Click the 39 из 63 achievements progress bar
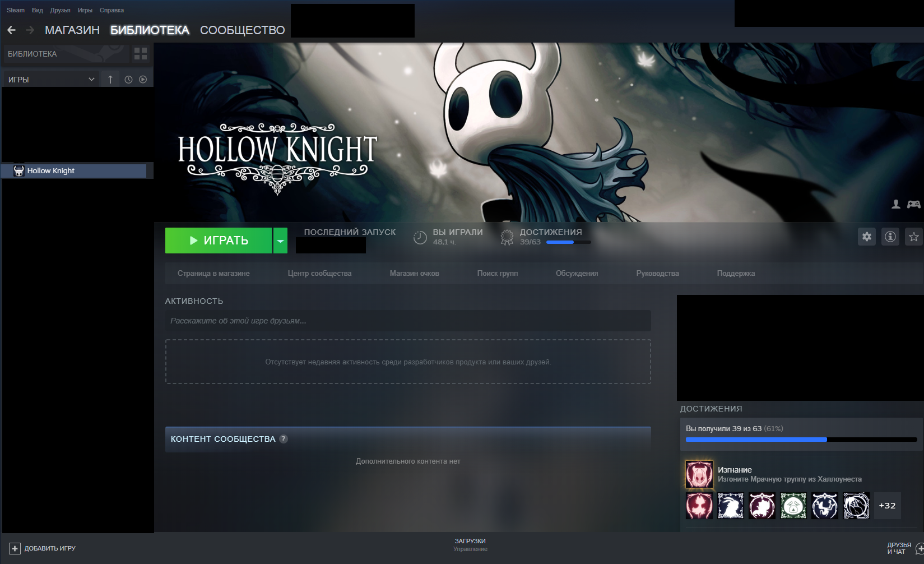Image resolution: width=924 pixels, height=564 pixels. coord(801,440)
